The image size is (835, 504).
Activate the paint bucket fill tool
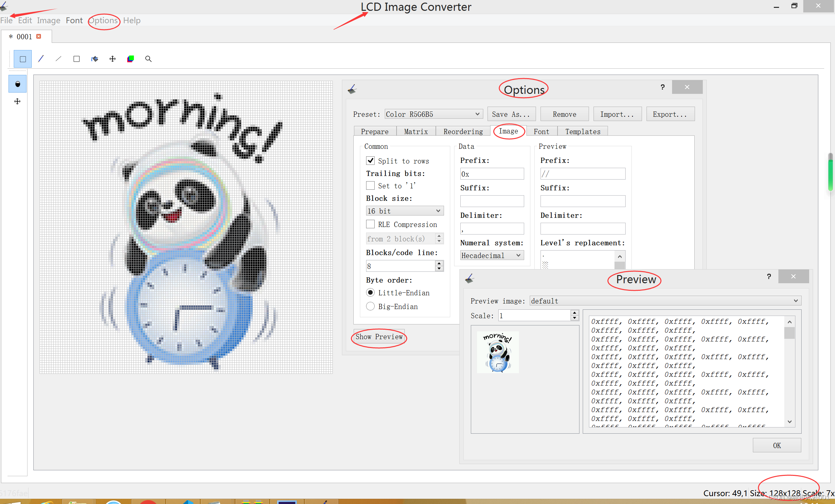tap(95, 59)
